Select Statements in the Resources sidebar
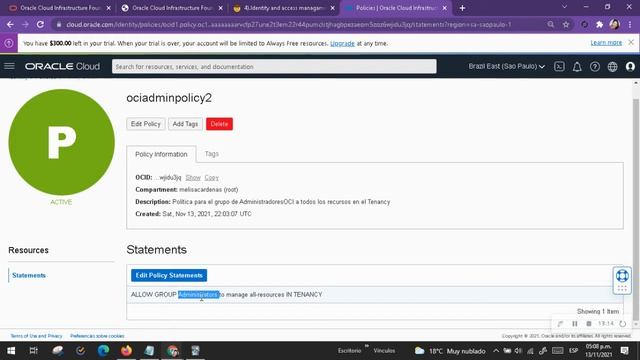640x360 pixels. pos(29,276)
